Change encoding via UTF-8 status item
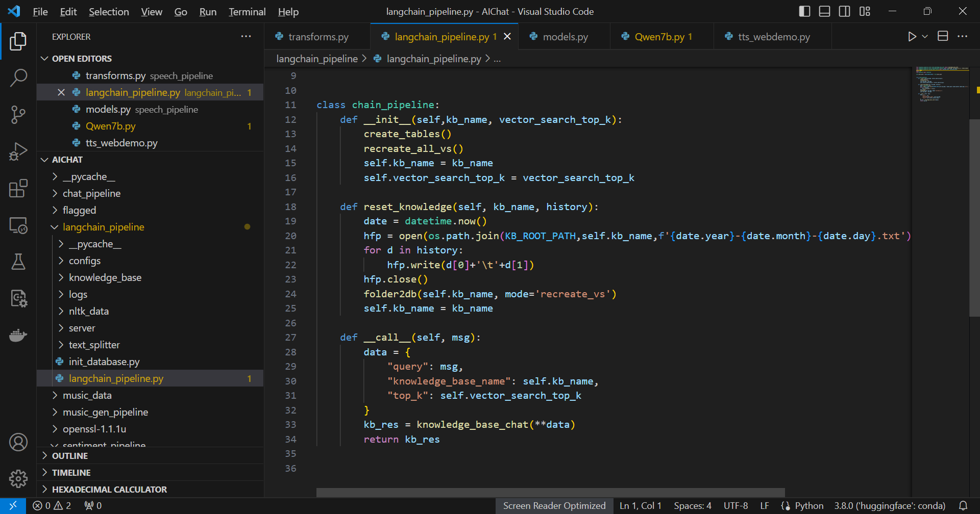 pyautogui.click(x=736, y=505)
